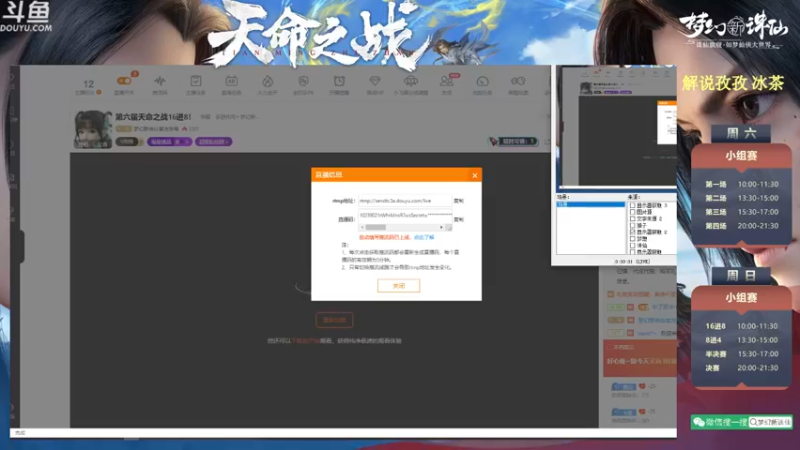
Task: Close the orange 直播信息 dialog with X
Action: pos(474,175)
